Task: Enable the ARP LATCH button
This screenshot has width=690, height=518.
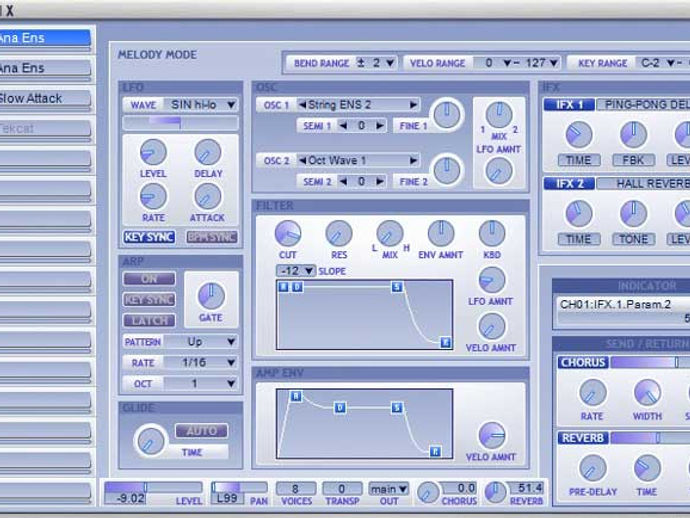Action: pyautogui.click(x=149, y=320)
